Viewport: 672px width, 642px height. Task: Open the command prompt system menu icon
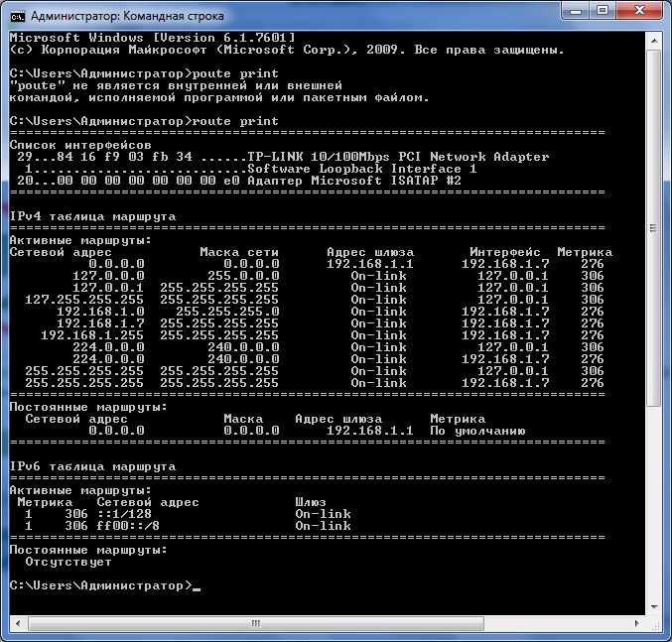click(18, 16)
